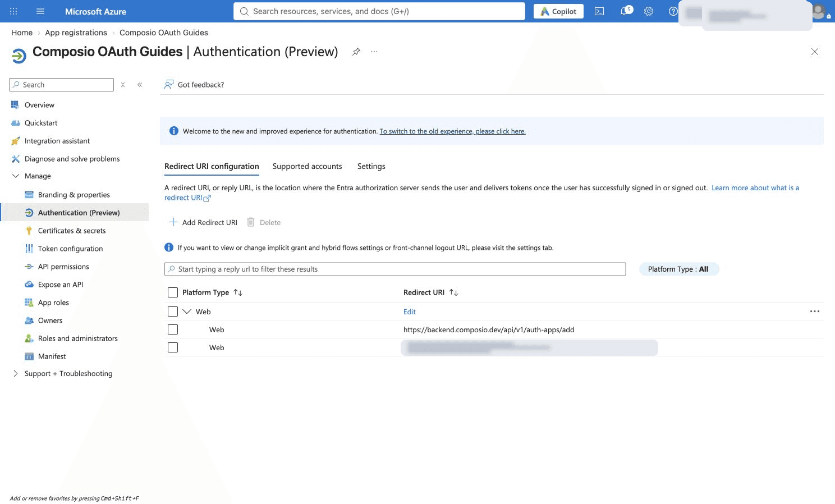Click the Authentication (Preview) sidebar icon
The height and width of the screenshot is (504, 835).
[29, 213]
